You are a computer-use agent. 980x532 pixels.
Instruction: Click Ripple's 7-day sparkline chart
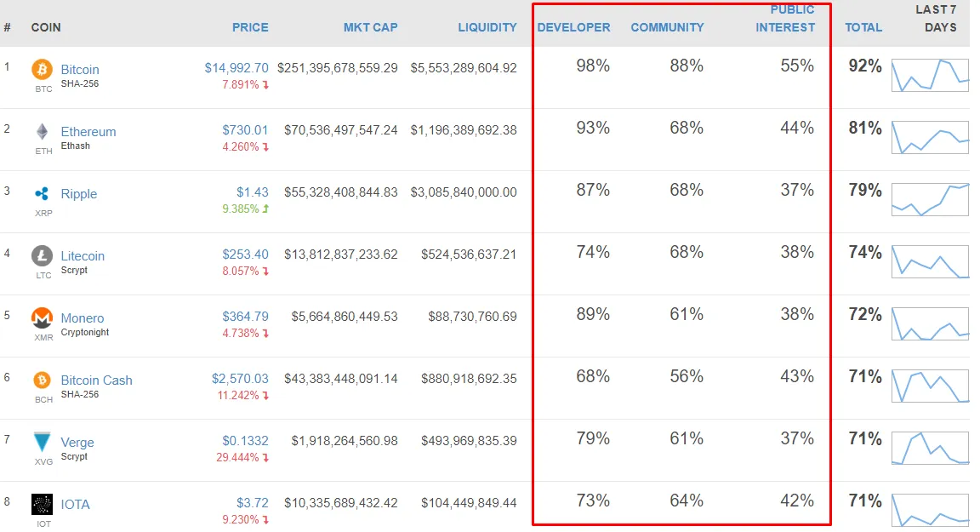(x=930, y=199)
